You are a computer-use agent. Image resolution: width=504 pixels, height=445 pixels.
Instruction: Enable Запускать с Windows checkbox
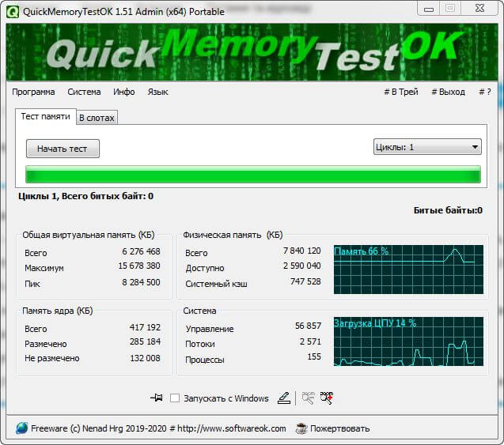[x=175, y=398]
